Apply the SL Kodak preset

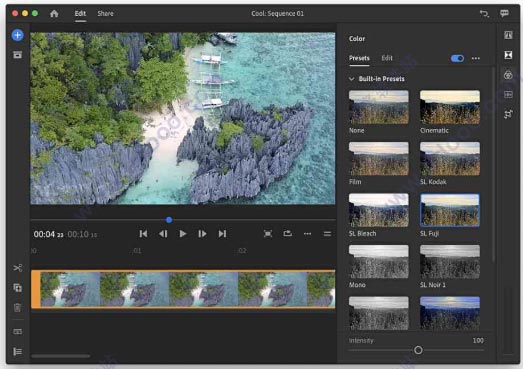point(450,159)
